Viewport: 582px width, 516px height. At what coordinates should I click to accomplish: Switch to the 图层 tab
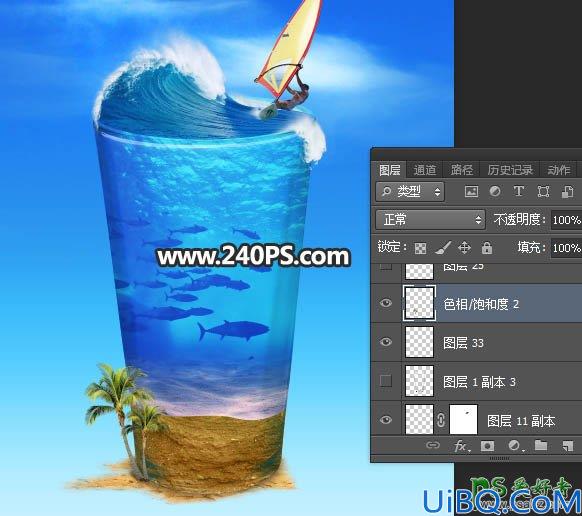(389, 170)
